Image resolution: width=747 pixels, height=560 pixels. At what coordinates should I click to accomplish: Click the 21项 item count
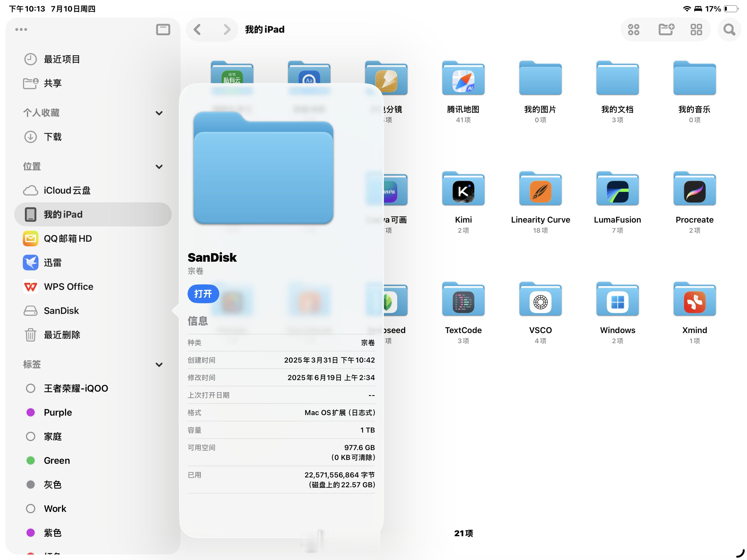click(463, 533)
